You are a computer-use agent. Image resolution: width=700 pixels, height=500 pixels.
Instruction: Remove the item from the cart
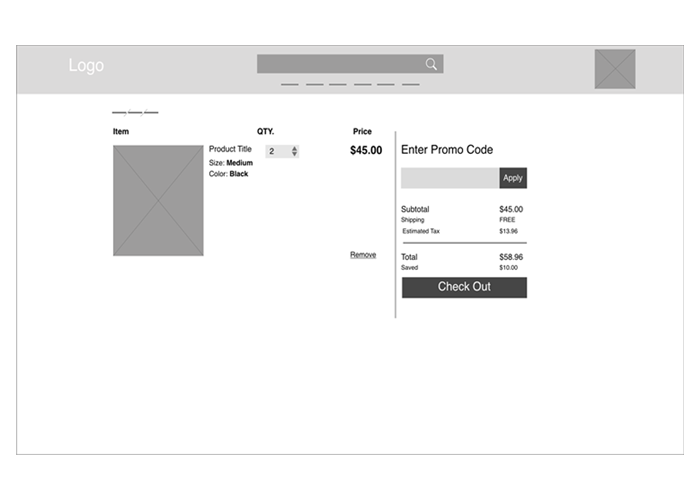tap(363, 255)
